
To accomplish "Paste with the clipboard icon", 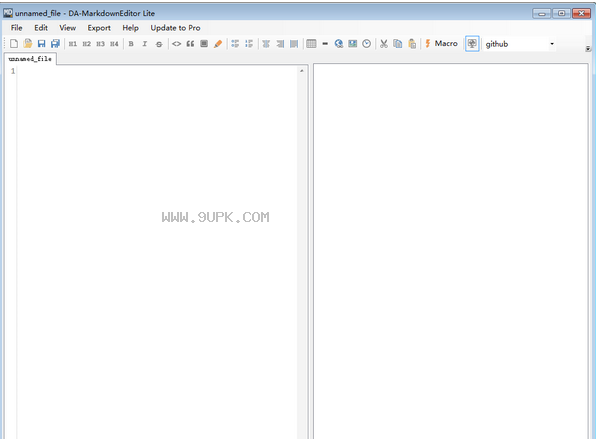I will [x=412, y=44].
